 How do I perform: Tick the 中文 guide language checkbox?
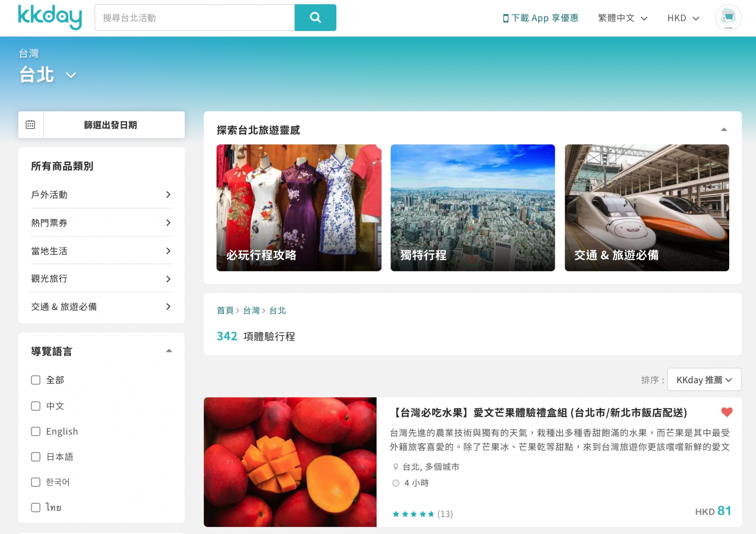pos(36,406)
